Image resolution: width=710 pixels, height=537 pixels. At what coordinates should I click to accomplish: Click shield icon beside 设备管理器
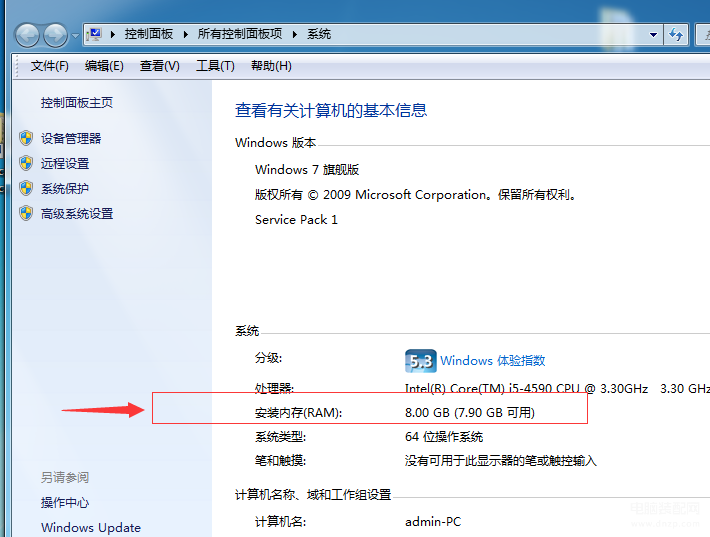pyautogui.click(x=26, y=138)
